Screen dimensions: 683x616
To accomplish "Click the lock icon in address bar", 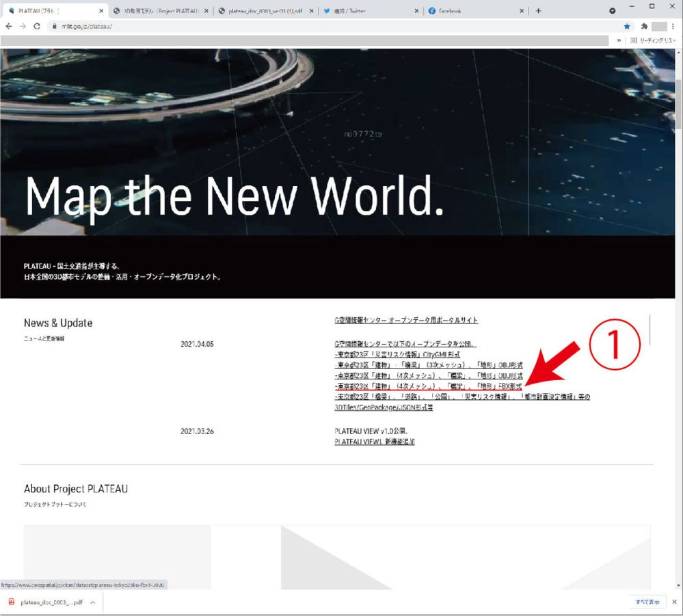I will tap(55, 27).
